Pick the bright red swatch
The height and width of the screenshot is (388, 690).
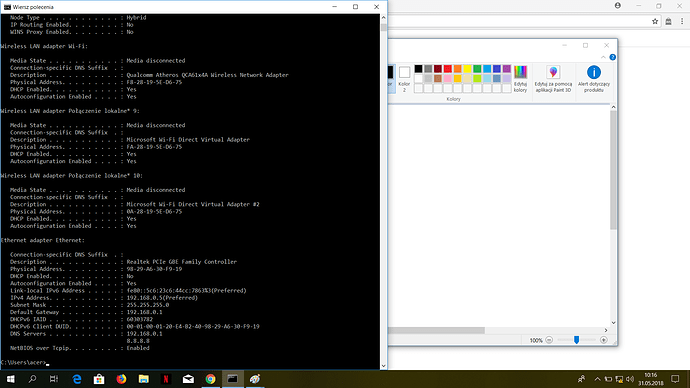click(x=448, y=69)
